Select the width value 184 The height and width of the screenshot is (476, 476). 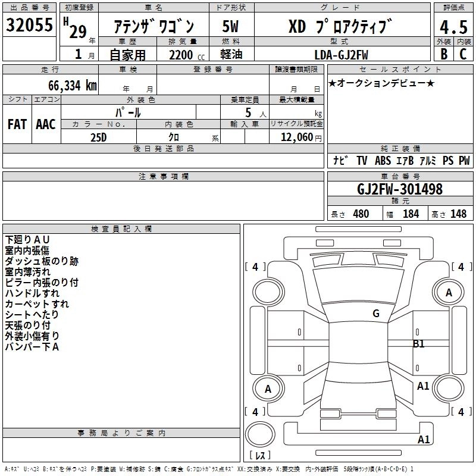[411, 214]
